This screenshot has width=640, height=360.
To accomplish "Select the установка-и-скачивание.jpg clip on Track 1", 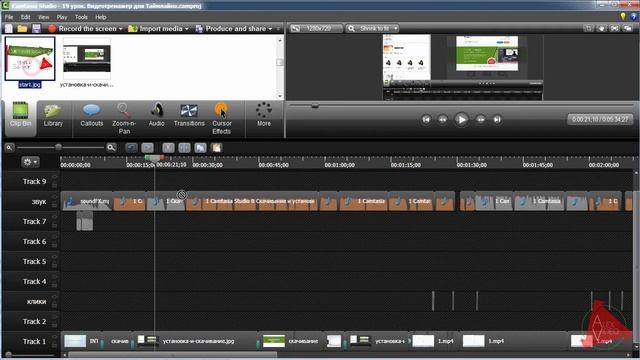I will (196, 341).
